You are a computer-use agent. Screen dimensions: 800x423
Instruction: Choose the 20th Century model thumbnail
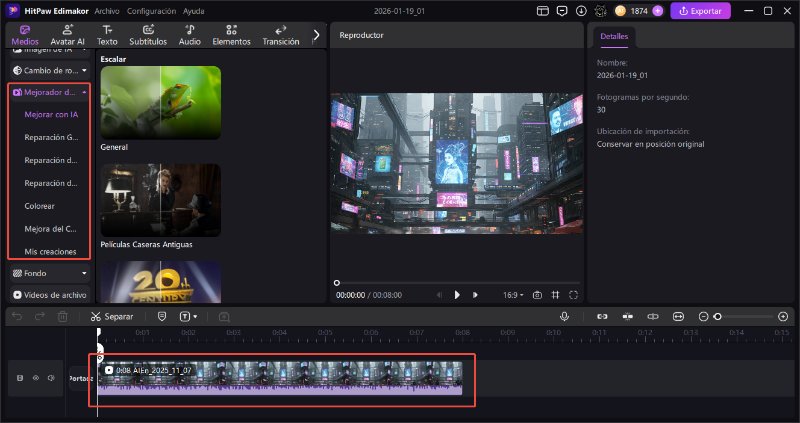[x=161, y=282]
